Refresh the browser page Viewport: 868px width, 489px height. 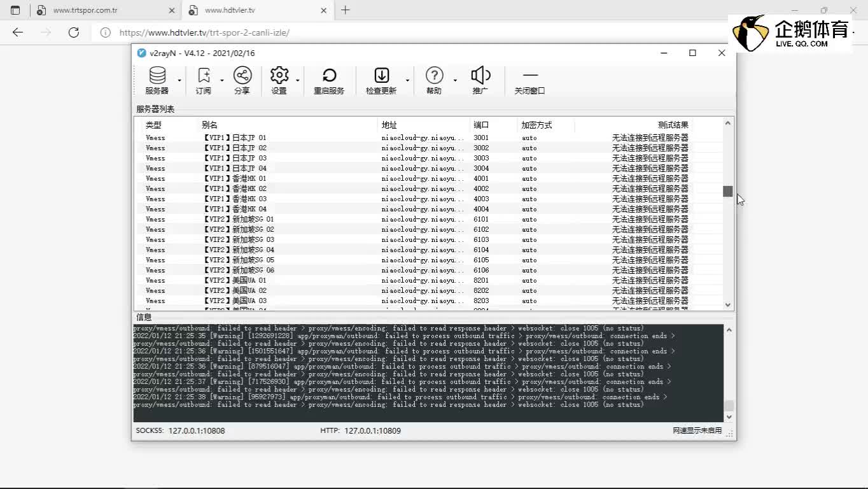click(x=74, y=32)
